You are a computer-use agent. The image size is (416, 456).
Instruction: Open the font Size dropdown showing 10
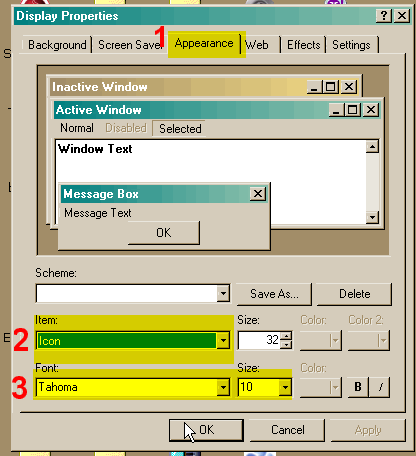click(x=285, y=387)
